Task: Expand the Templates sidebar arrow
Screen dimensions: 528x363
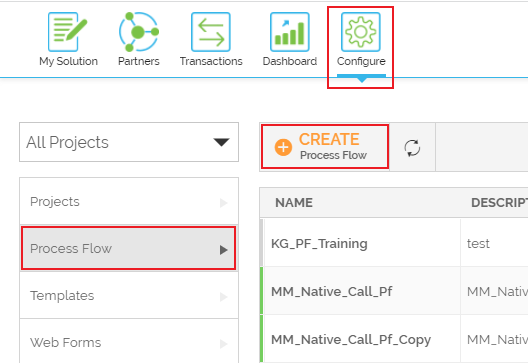Action: [224, 297]
